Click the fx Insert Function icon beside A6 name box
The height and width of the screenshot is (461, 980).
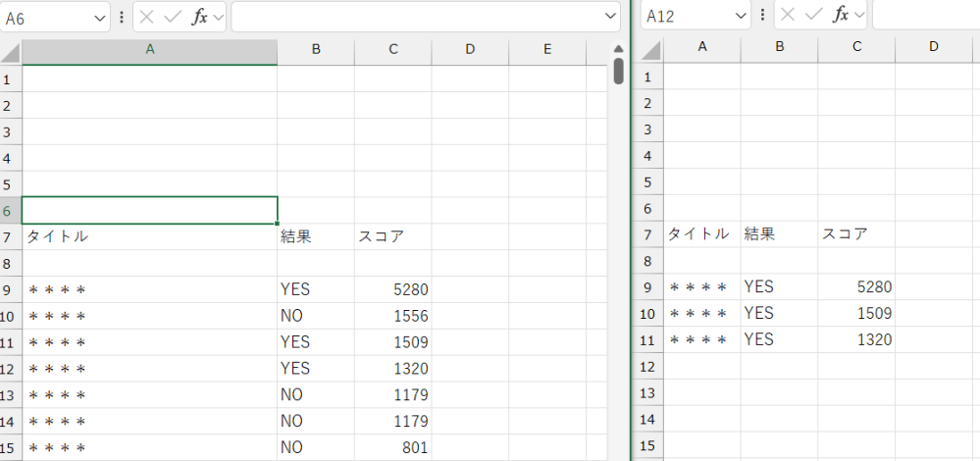199,17
